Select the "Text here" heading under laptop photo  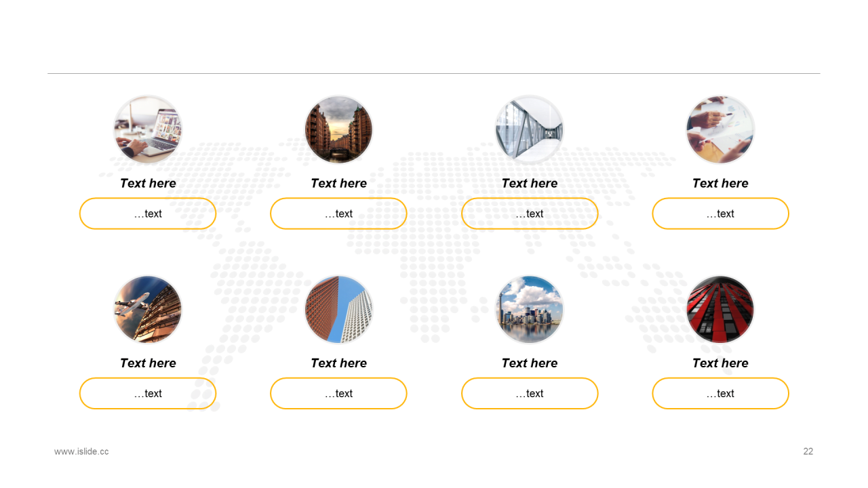148,183
